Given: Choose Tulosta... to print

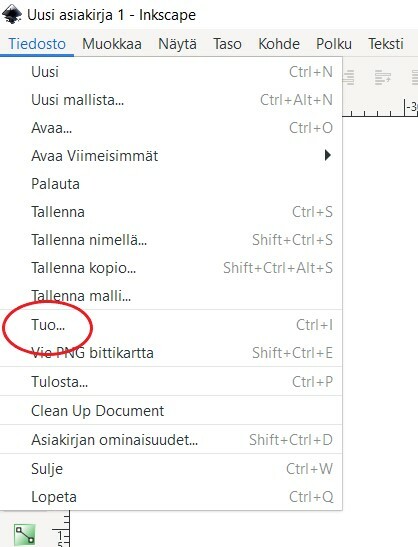Looking at the screenshot, I should 171,382.
